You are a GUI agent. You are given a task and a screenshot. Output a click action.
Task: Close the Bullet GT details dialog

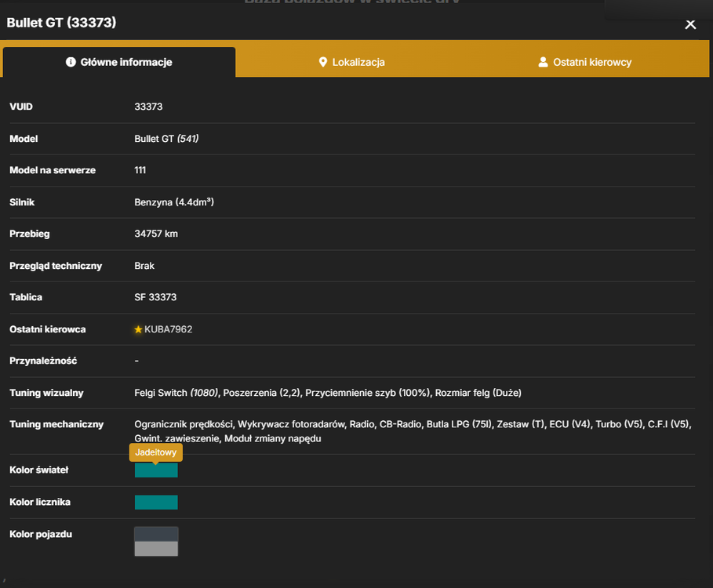690,24
